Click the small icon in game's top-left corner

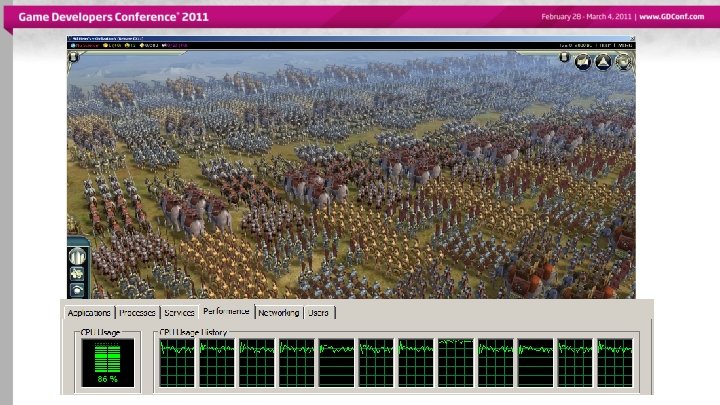(73, 57)
